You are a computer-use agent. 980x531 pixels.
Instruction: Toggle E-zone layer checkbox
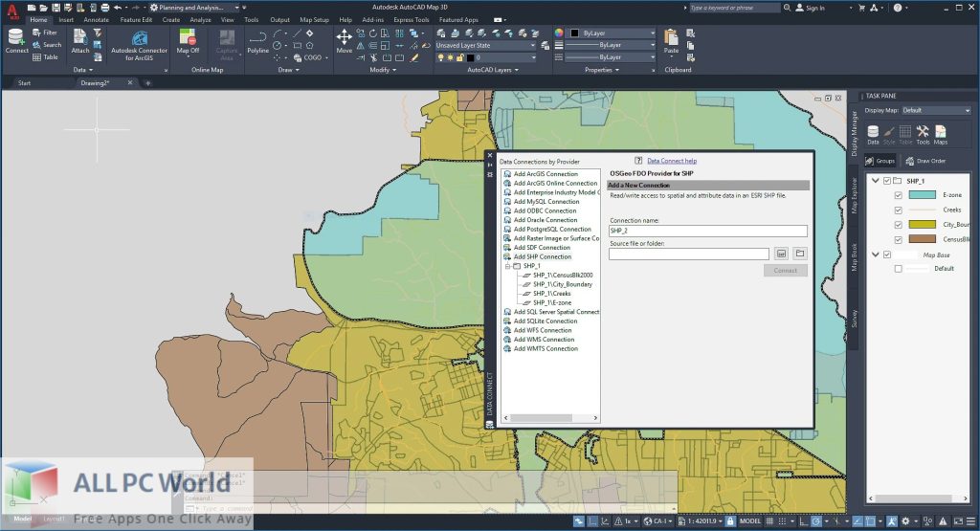tap(898, 195)
